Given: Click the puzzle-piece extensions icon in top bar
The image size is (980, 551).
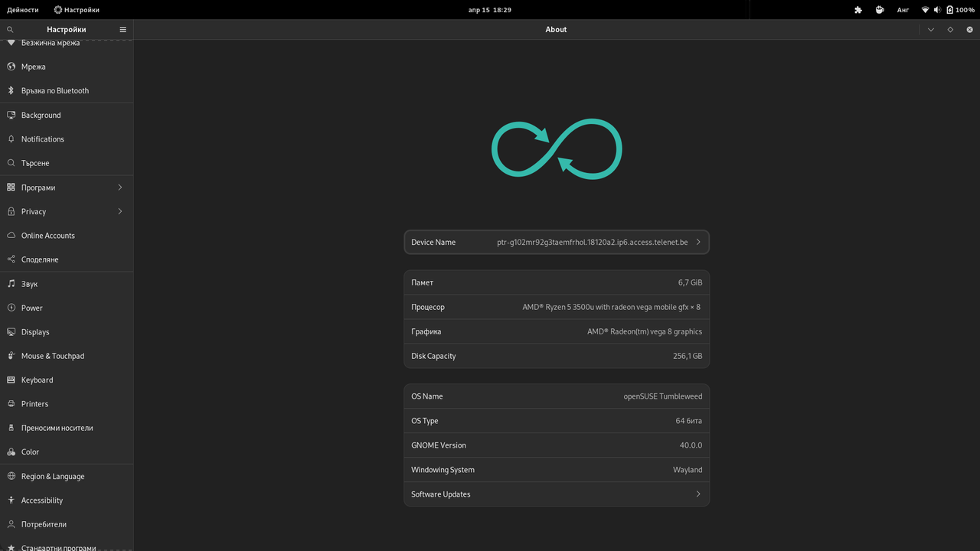Looking at the screenshot, I should pyautogui.click(x=858, y=10).
